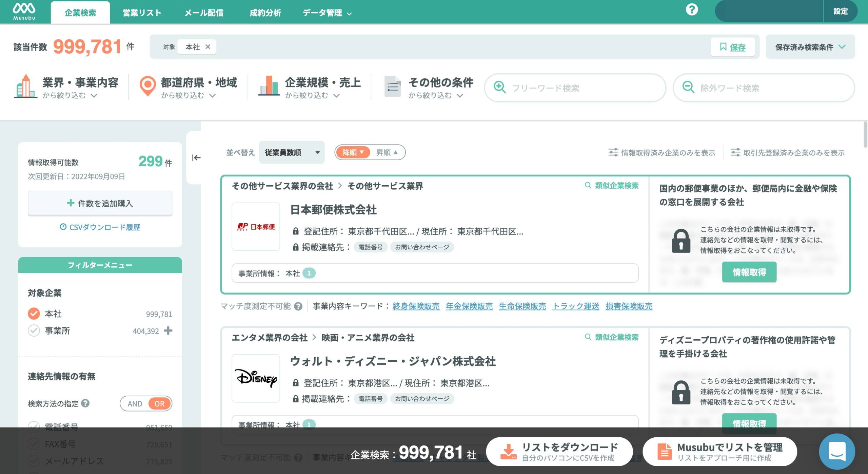
Task: Click その他サービス業界の会社 breadcrumb
Action: [282, 186]
